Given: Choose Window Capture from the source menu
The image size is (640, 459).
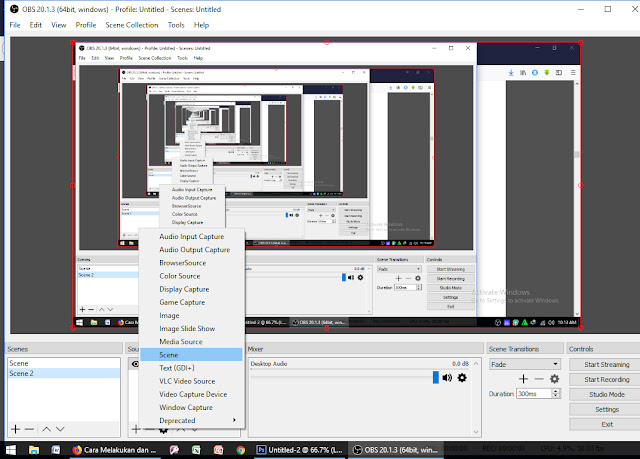Looking at the screenshot, I should click(191, 407).
